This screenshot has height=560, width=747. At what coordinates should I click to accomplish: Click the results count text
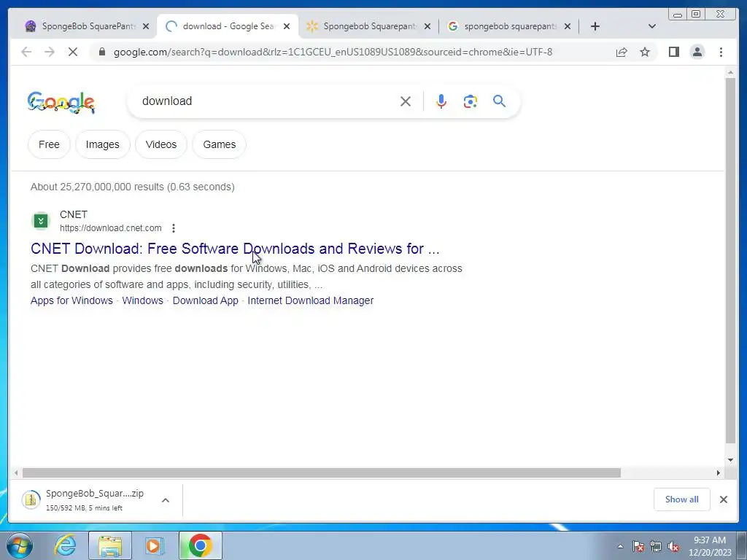[133, 187]
